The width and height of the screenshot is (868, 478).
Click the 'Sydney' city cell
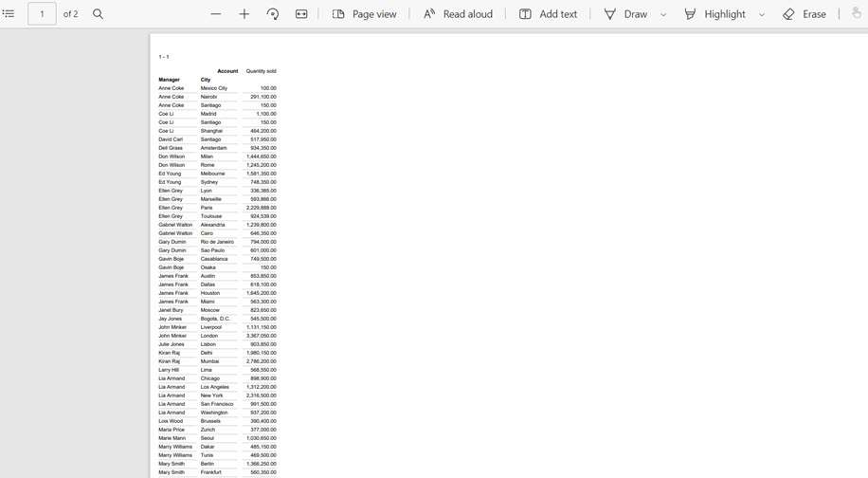tap(209, 182)
